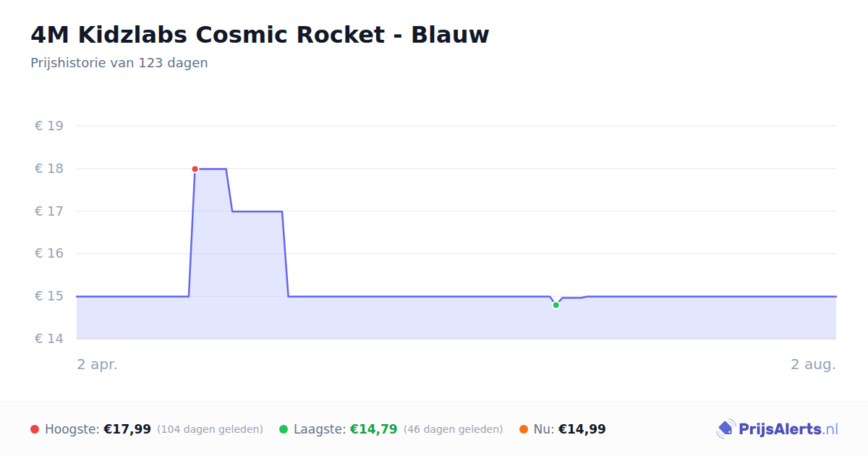Image resolution: width=868 pixels, height=456 pixels.
Task: Click the Prijshistorie van 123 dagen subtitle
Action: tap(119, 63)
